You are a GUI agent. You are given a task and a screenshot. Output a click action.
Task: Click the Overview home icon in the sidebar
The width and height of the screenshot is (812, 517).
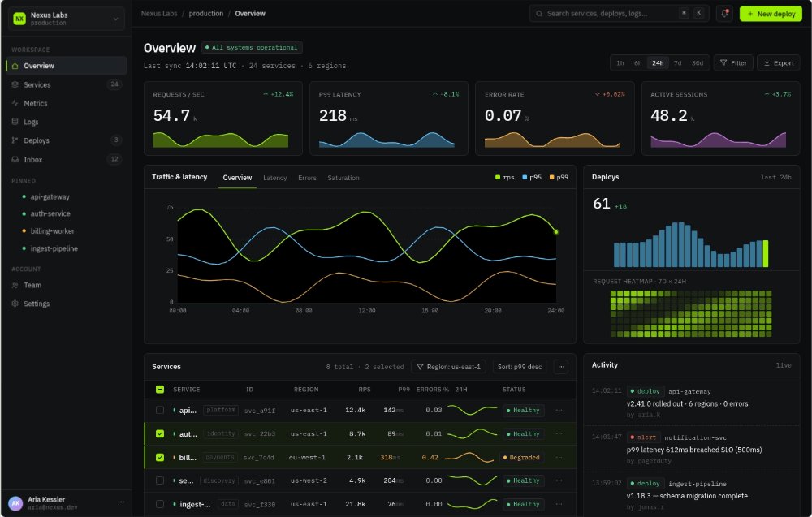15,66
